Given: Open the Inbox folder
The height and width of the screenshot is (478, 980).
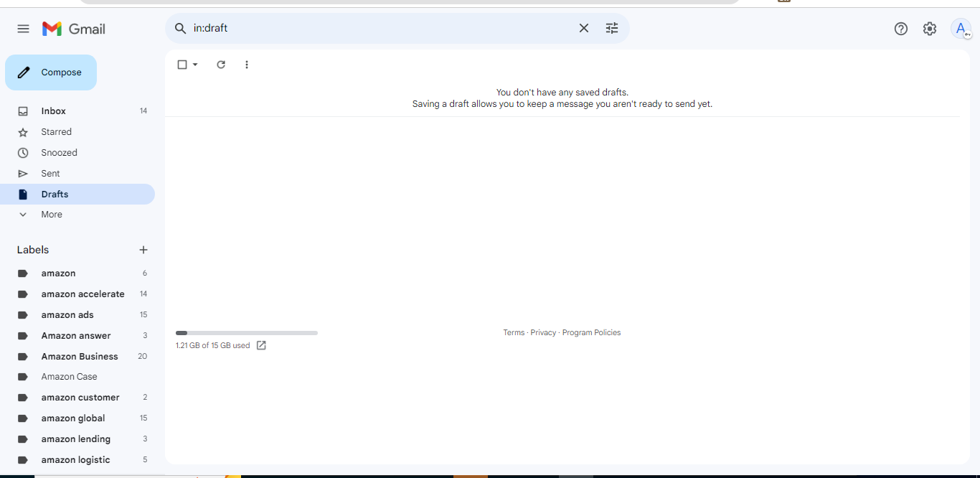Looking at the screenshot, I should [x=77, y=111].
